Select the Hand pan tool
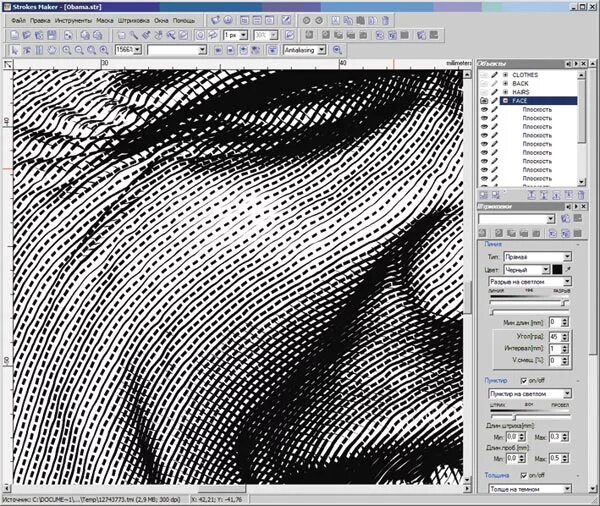 pos(52,50)
